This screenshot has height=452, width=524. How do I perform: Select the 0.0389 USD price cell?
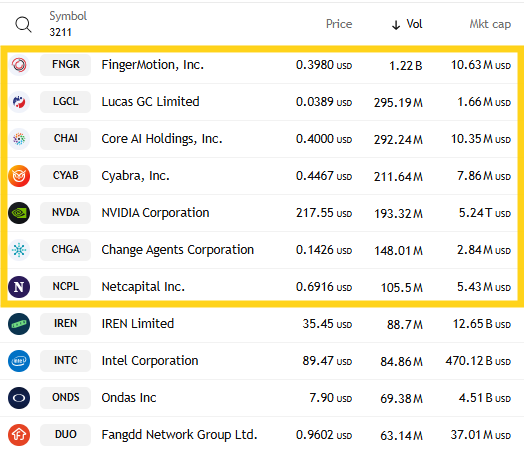click(x=324, y=102)
